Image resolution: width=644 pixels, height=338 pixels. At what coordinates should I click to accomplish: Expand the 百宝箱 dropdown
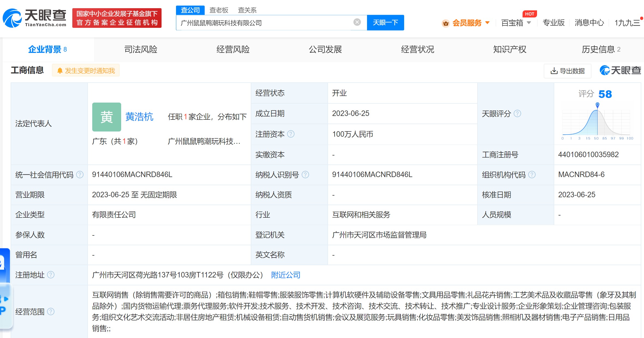pyautogui.click(x=529, y=23)
